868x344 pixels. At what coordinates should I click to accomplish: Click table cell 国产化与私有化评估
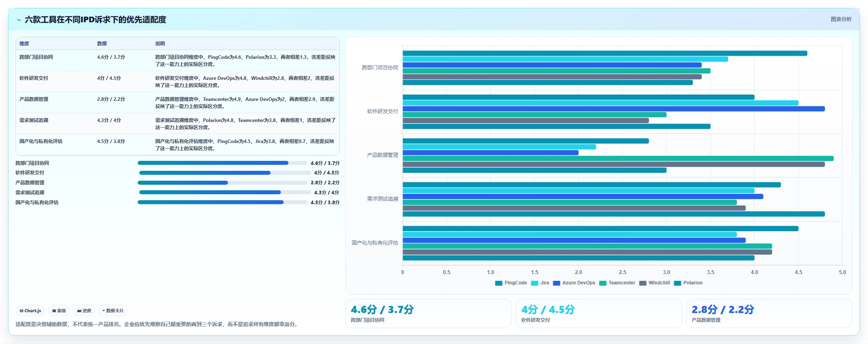[41, 141]
